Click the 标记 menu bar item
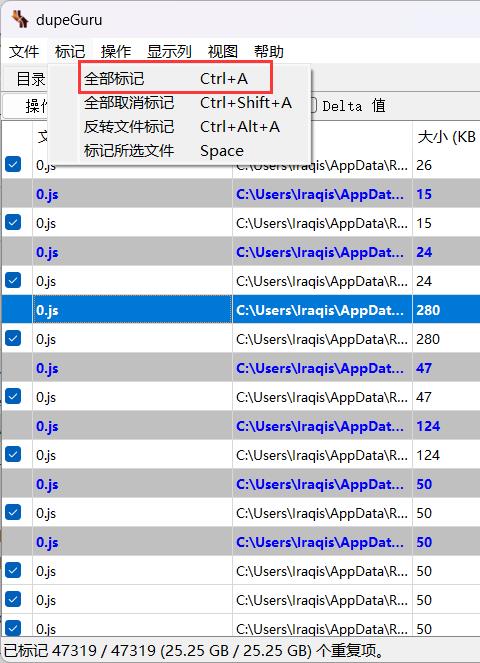 [70, 52]
